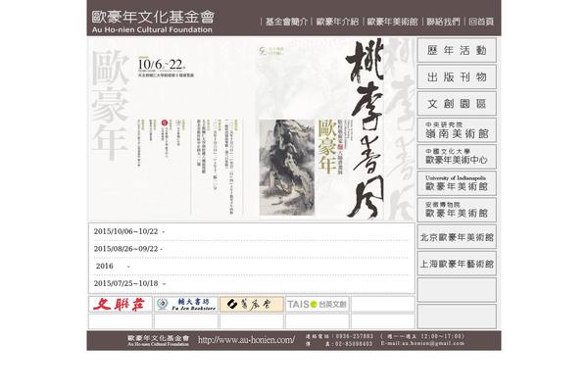Open 中央研究院 嶺南美術館 sidebar button
The image size is (588, 392).
click(457, 130)
